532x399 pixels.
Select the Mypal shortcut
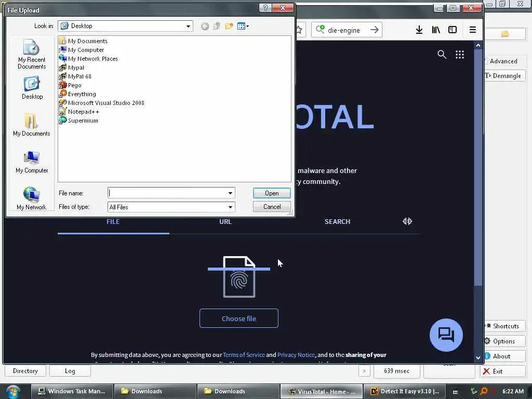point(72,68)
